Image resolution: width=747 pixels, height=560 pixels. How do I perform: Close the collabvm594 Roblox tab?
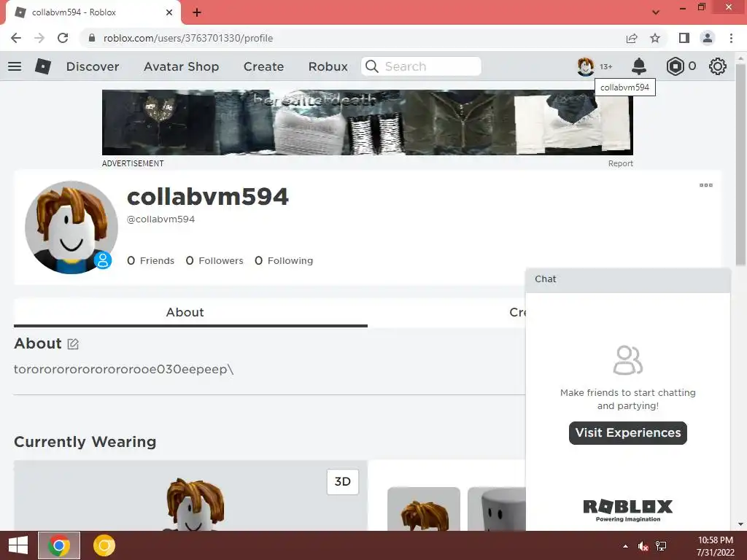[169, 12]
